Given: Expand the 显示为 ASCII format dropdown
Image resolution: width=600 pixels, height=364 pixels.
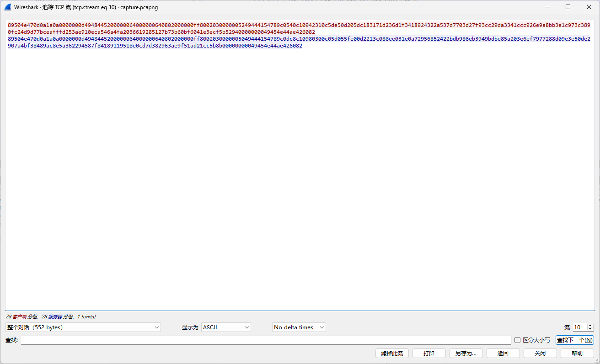Looking at the screenshot, I should (226, 327).
